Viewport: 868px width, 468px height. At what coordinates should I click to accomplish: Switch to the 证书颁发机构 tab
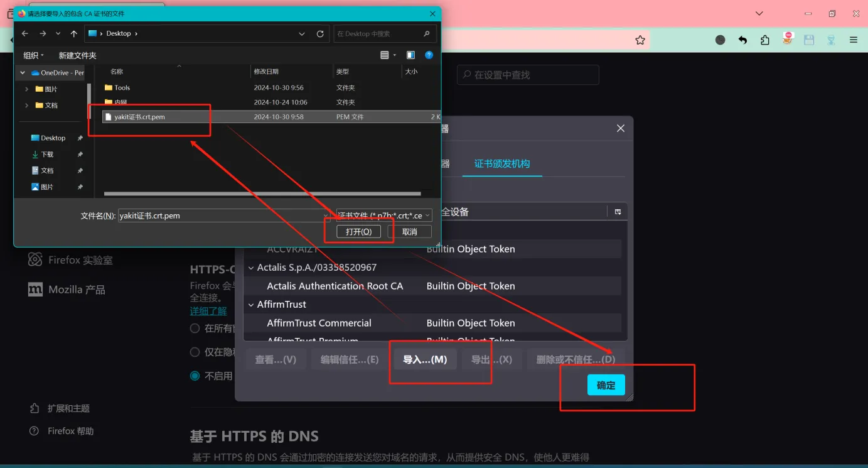[x=502, y=164]
